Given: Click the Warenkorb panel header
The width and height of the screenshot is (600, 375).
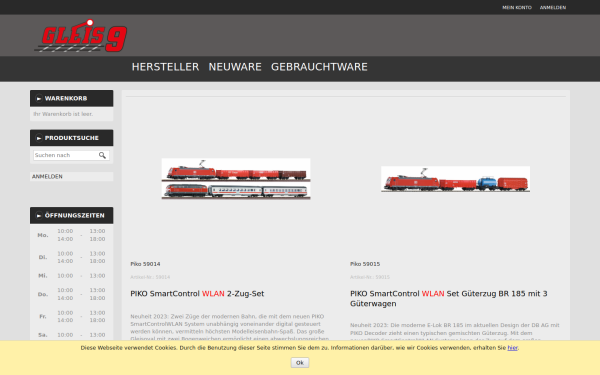Looking at the screenshot, I should [x=72, y=98].
